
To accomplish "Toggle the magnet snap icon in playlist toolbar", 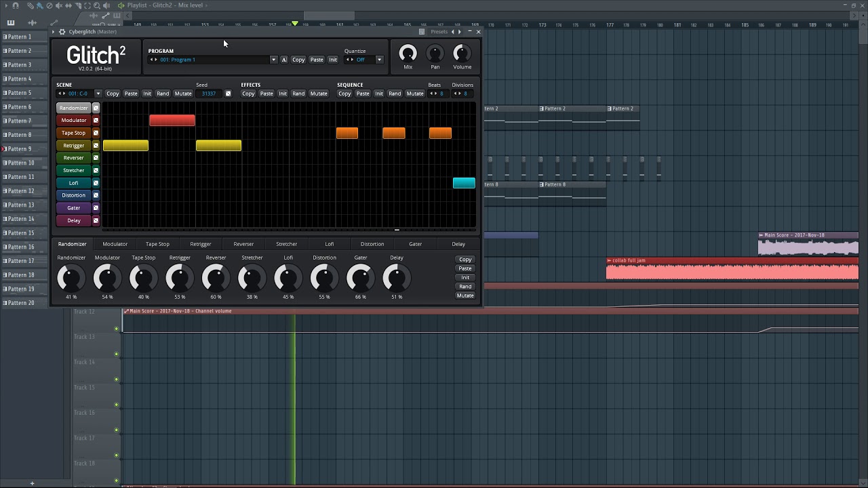I will 16,5.
